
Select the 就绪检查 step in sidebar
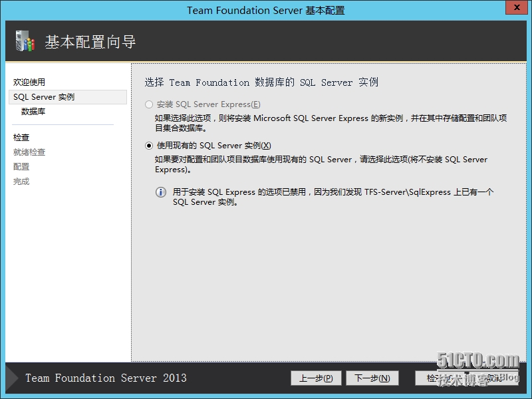[29, 152]
